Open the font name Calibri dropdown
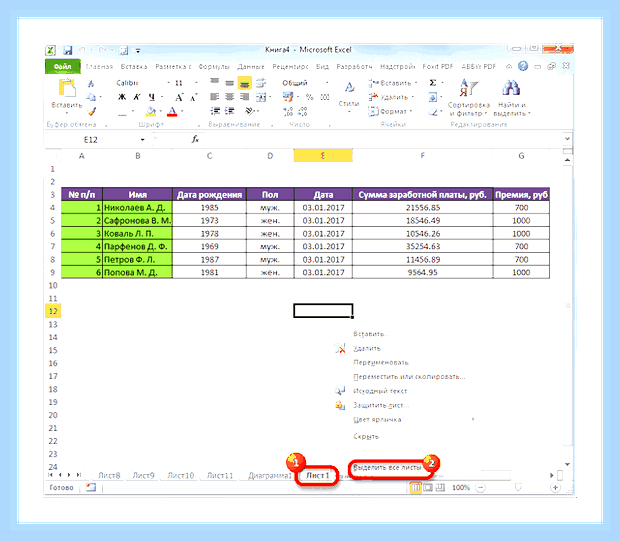The width and height of the screenshot is (620, 541). tap(168, 83)
